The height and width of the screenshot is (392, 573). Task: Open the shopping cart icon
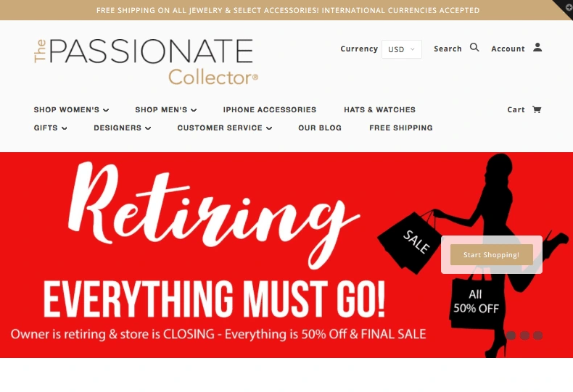(x=537, y=109)
